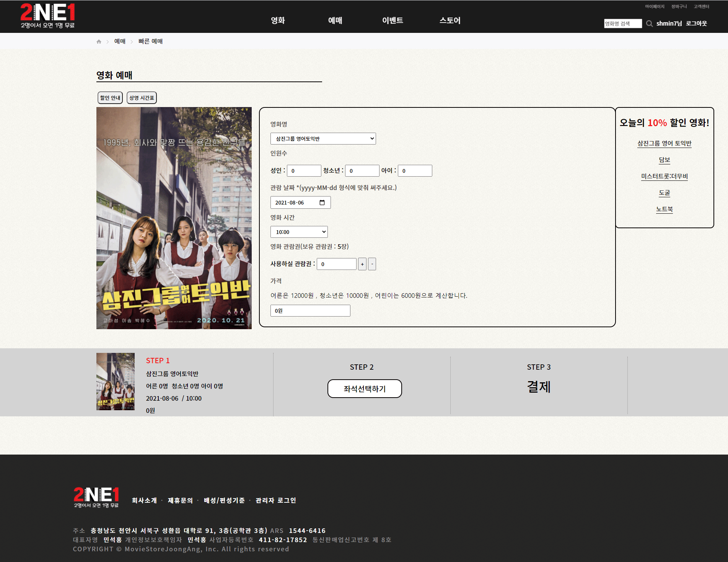The height and width of the screenshot is (562, 728).
Task: Click footer 제휴문의 link
Action: click(180, 500)
